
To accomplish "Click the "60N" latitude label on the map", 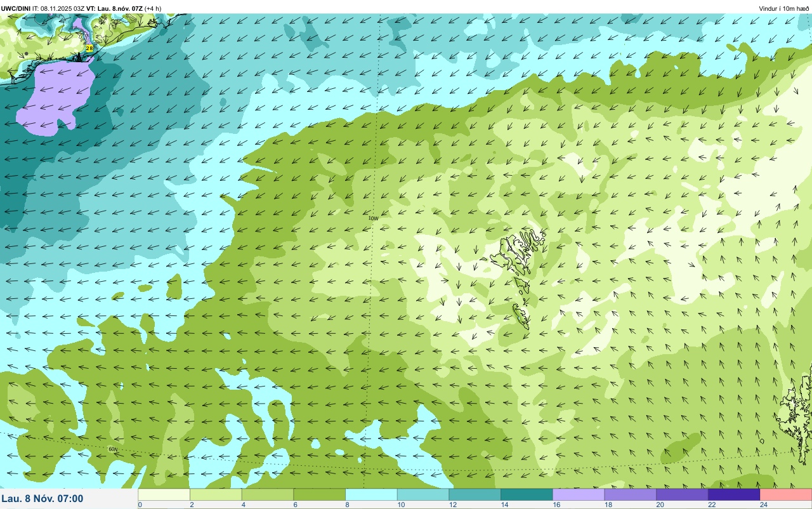I will pos(113,449).
